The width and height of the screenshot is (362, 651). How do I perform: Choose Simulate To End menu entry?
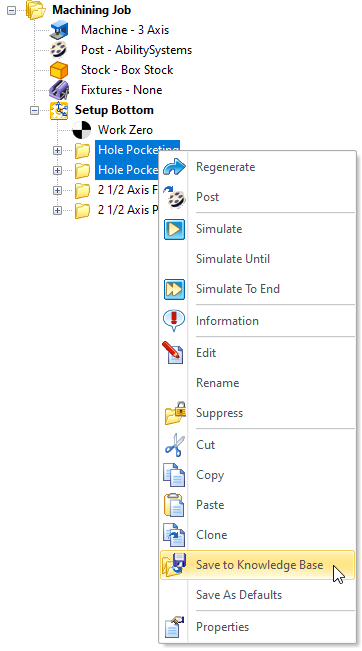(257, 289)
